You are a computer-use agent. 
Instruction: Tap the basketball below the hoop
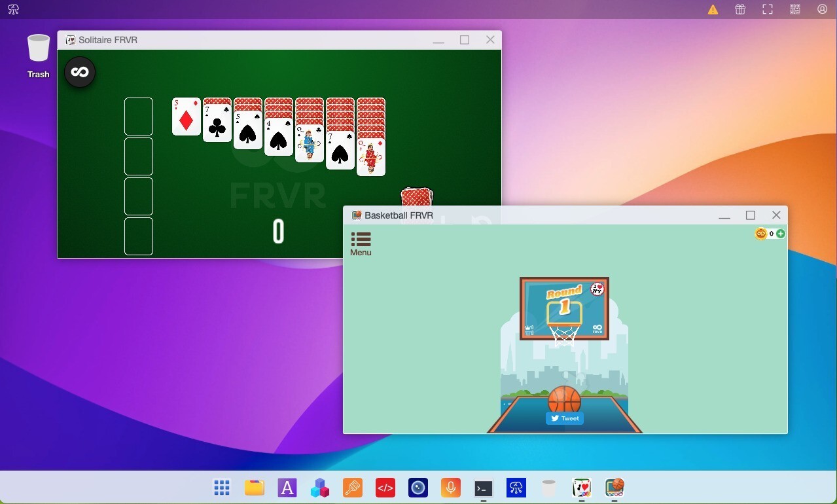click(564, 398)
